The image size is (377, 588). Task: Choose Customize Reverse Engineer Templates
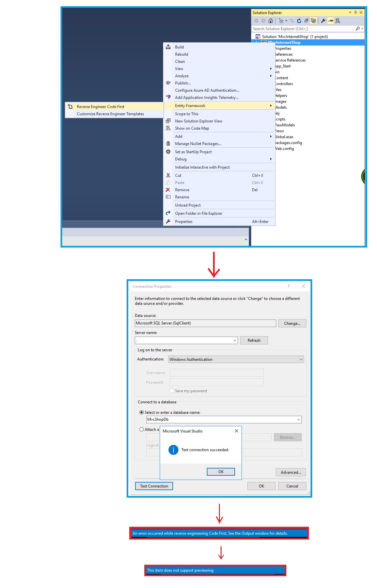pyautogui.click(x=114, y=114)
